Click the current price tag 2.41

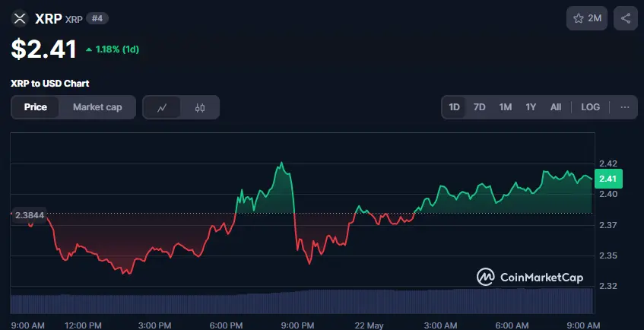coord(608,179)
